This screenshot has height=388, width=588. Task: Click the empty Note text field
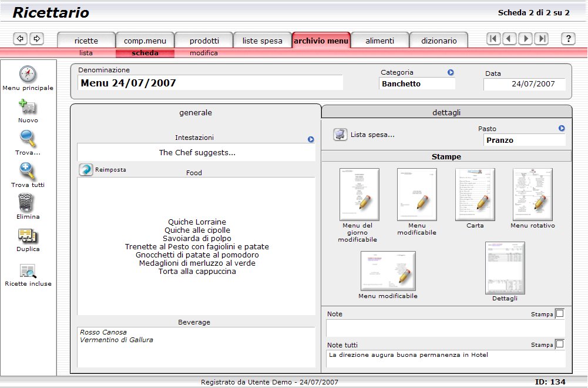445,328
